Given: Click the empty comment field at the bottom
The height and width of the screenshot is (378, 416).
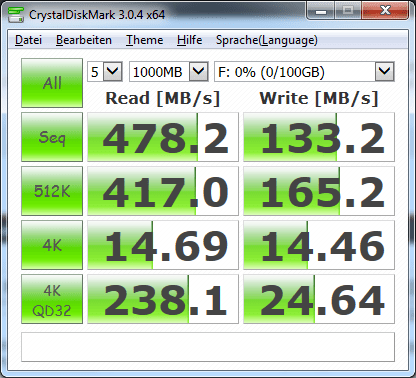Looking at the screenshot, I should coord(208,347).
